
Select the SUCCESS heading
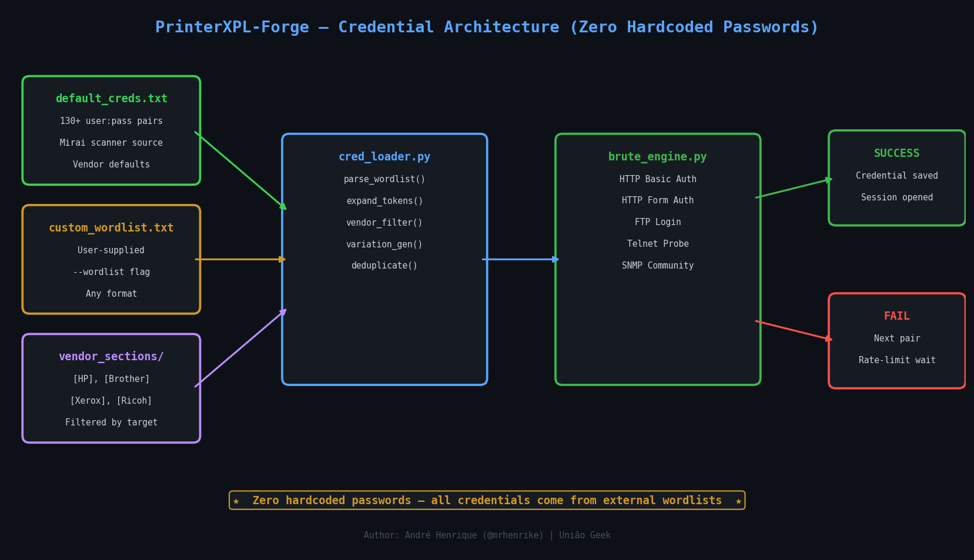coord(897,153)
